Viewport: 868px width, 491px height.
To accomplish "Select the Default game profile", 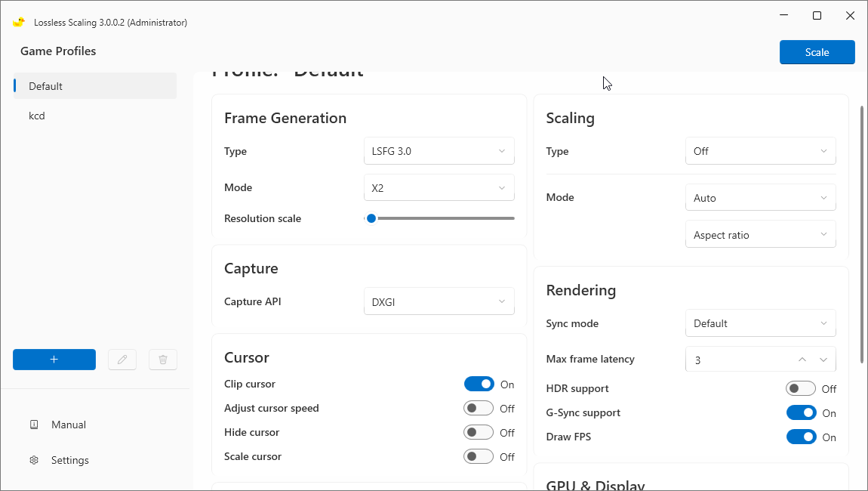I will 94,86.
